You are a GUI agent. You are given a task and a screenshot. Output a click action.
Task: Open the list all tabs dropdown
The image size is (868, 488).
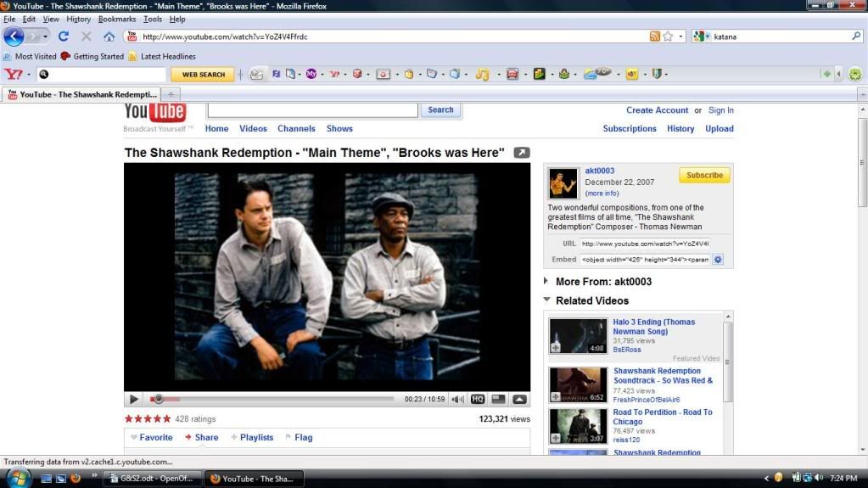click(862, 95)
